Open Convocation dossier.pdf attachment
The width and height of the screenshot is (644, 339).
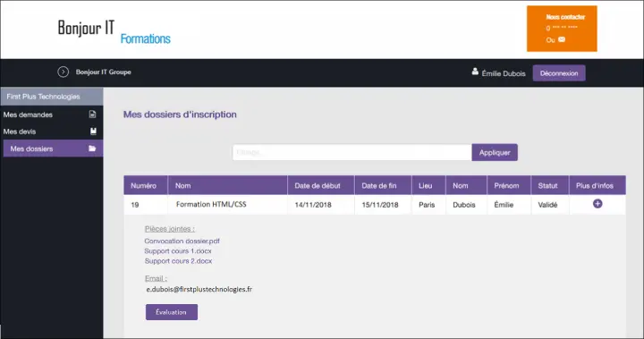[x=182, y=242]
